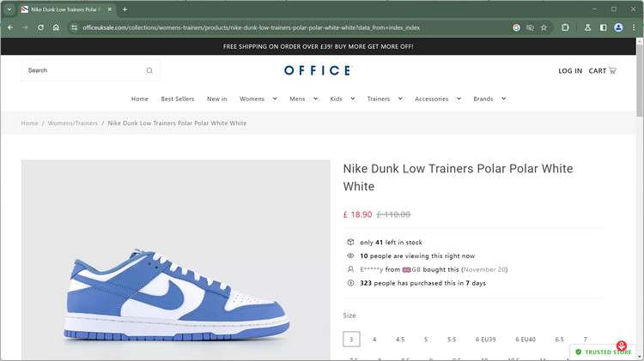Pick size 6 EU39
Viewport: 644px width, 361px height.
click(x=488, y=340)
